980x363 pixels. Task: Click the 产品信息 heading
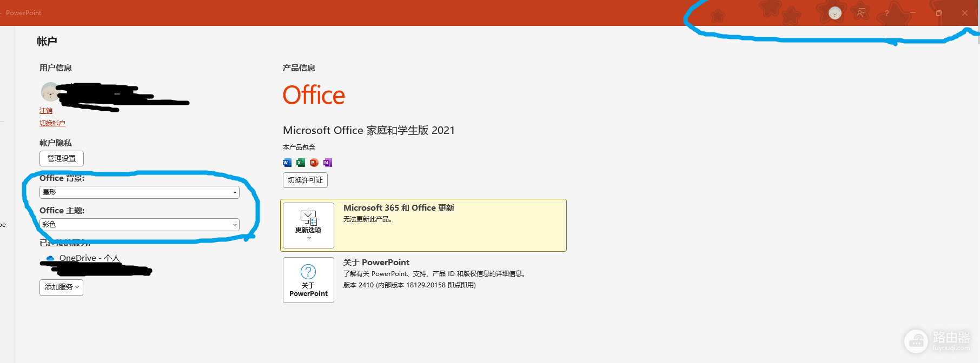pos(299,68)
